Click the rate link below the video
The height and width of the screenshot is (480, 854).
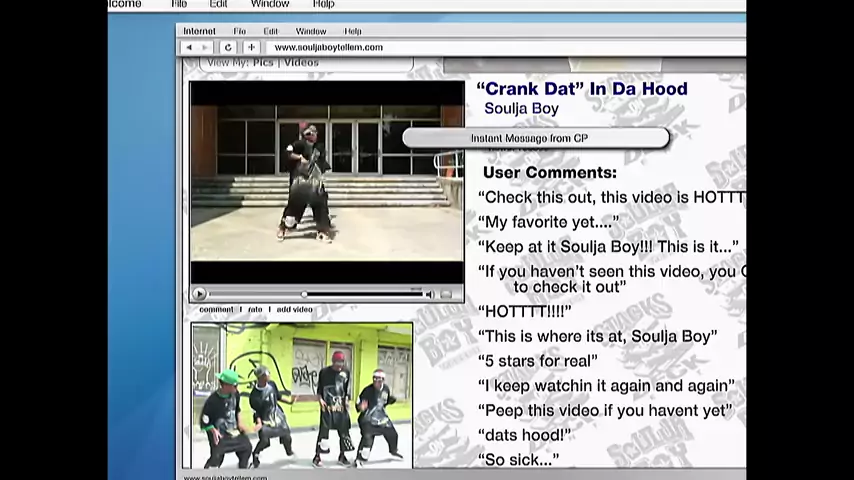255,310
